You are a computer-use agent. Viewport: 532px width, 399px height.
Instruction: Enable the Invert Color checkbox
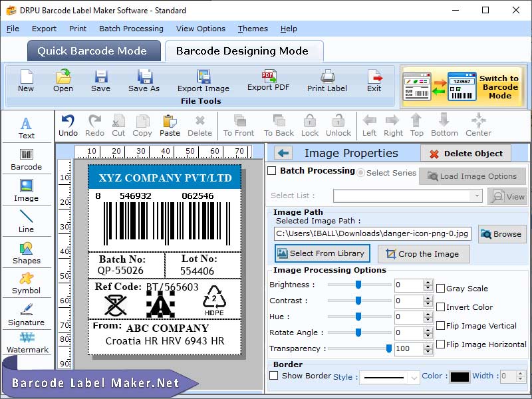[440, 307]
